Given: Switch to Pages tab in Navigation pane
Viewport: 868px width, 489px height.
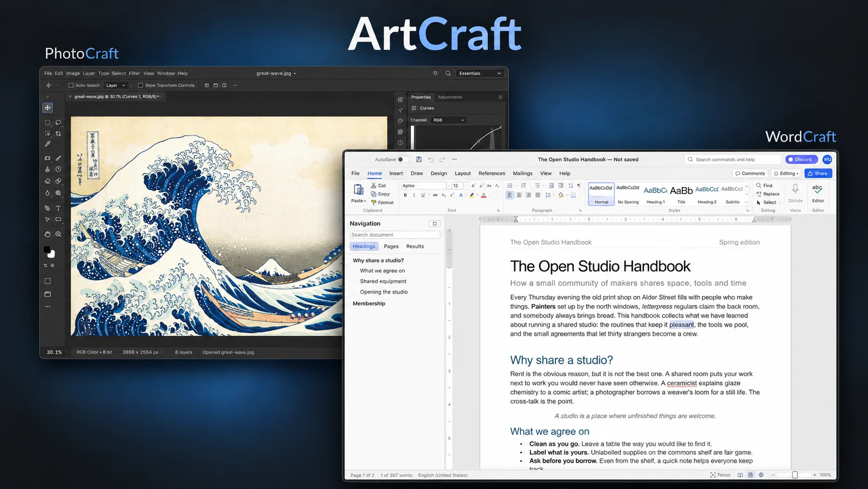Looking at the screenshot, I should 391,246.
